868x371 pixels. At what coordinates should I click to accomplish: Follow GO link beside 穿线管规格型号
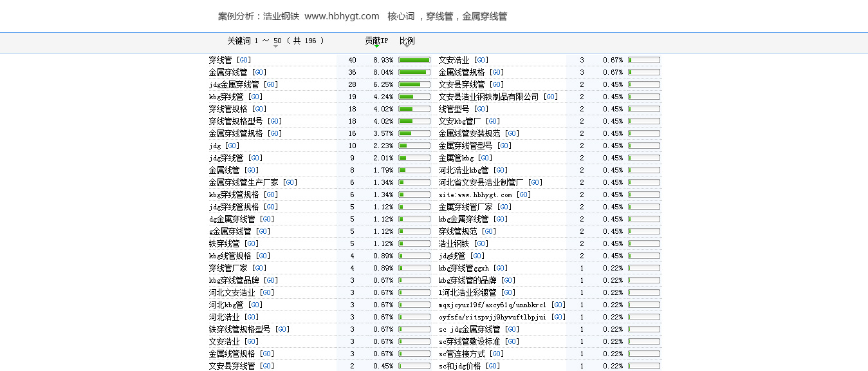[x=274, y=121]
